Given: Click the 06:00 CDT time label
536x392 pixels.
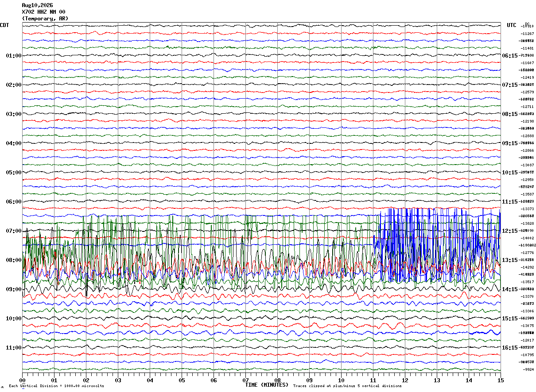Looking at the screenshot, I should (x=14, y=202).
